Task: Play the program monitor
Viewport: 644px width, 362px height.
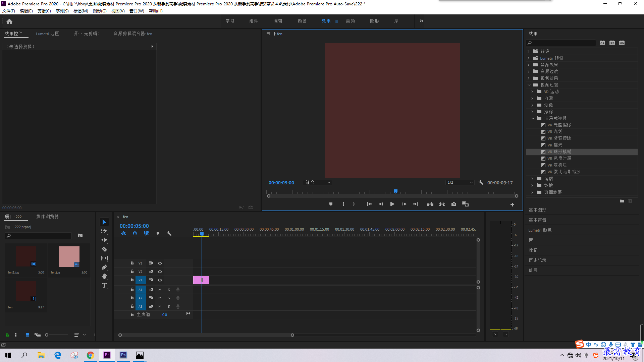Action: coord(392,204)
